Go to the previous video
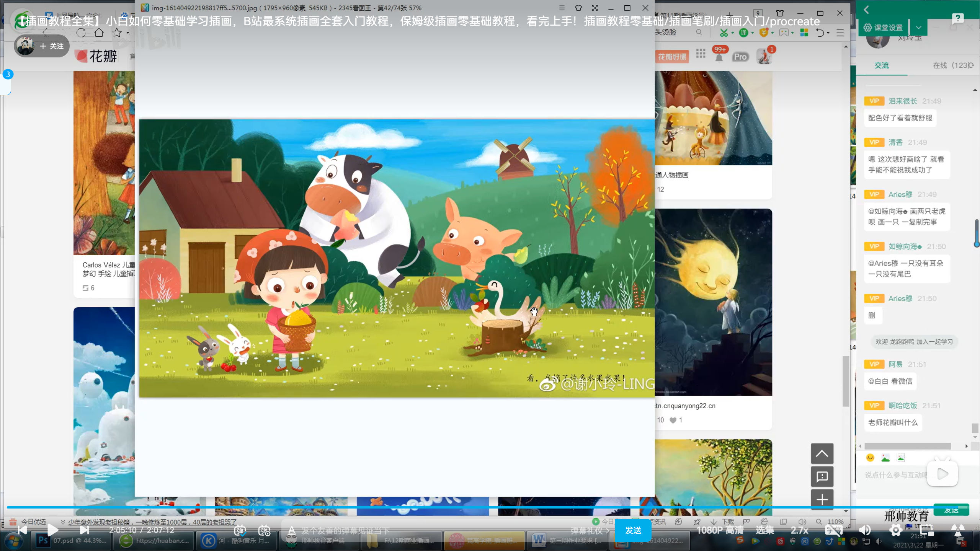The width and height of the screenshot is (980, 551). pos(22,530)
